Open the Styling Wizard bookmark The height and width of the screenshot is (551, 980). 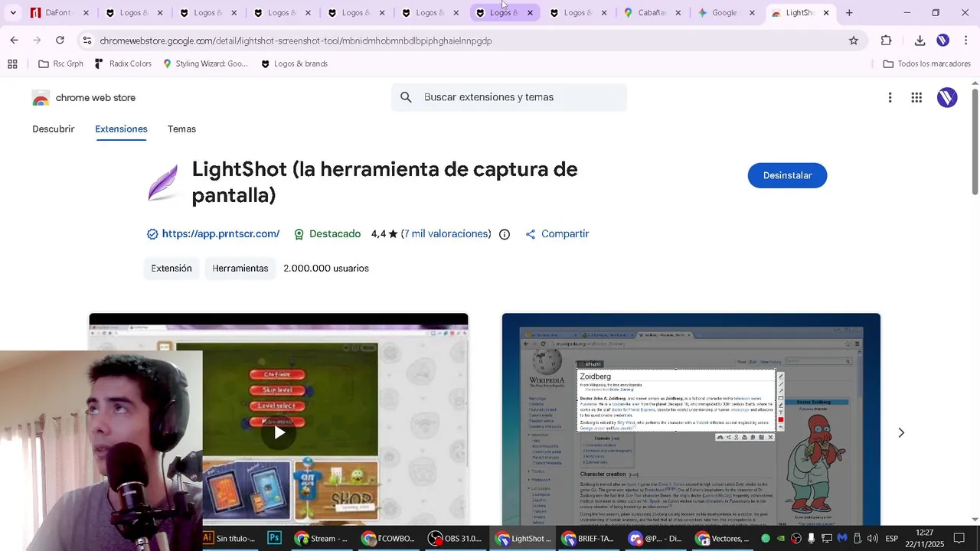tap(205, 64)
